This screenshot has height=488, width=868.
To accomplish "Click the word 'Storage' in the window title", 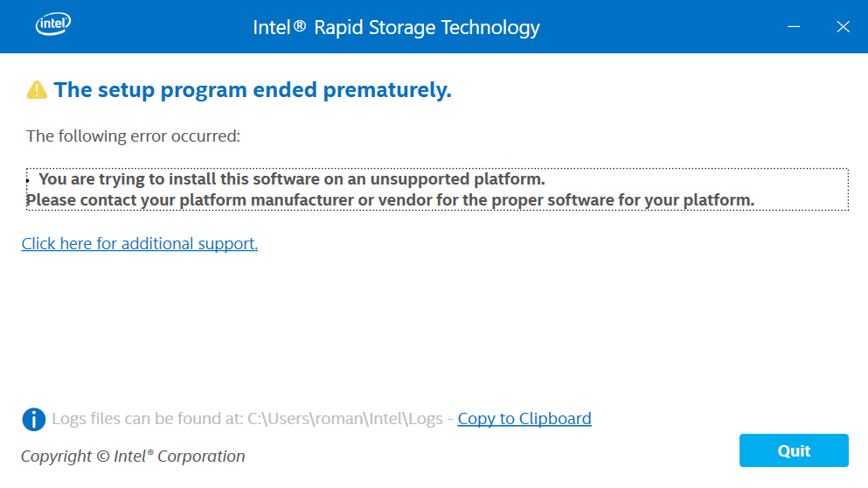I will click(399, 27).
